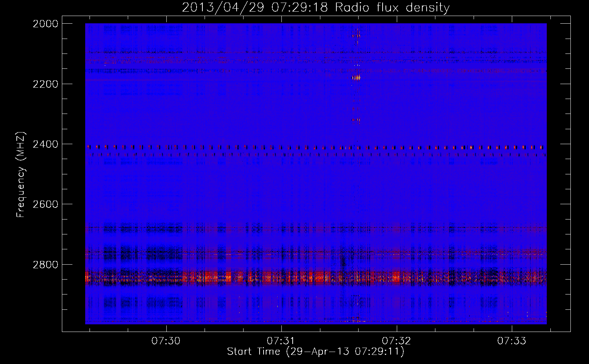Click the 07:31 time tick label
The height and width of the screenshot is (364, 589).
(281, 341)
